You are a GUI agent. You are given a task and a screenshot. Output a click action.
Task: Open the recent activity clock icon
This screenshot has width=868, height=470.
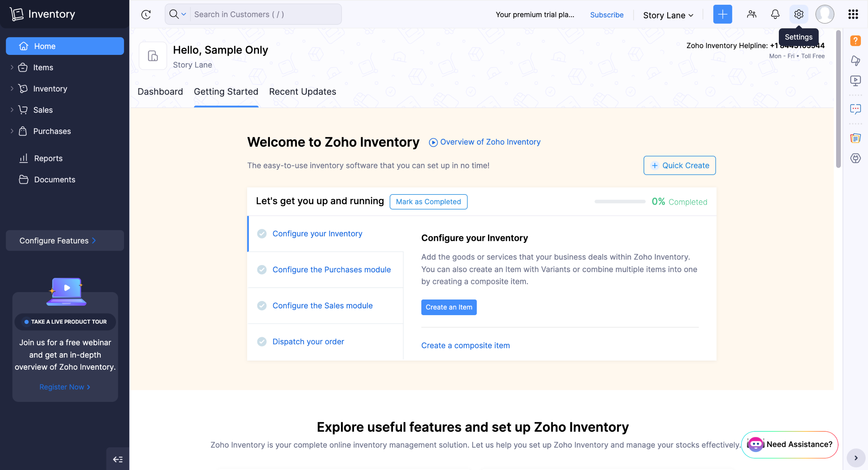146,14
